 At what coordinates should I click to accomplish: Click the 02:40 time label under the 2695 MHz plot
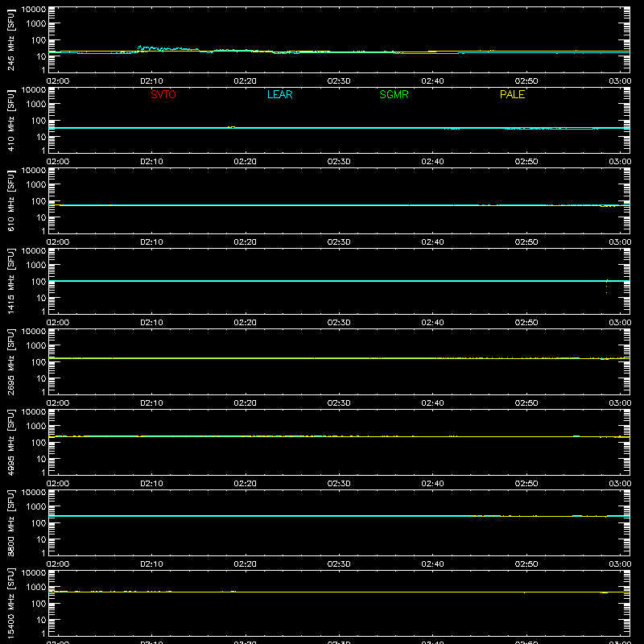[432, 403]
